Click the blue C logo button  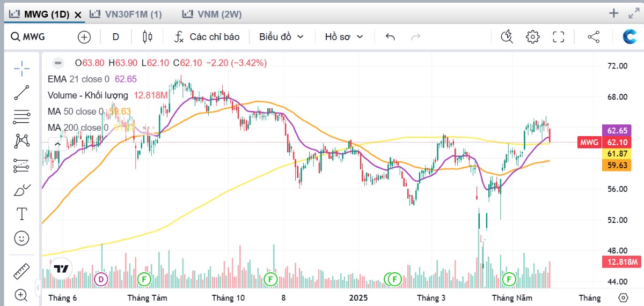(x=630, y=36)
